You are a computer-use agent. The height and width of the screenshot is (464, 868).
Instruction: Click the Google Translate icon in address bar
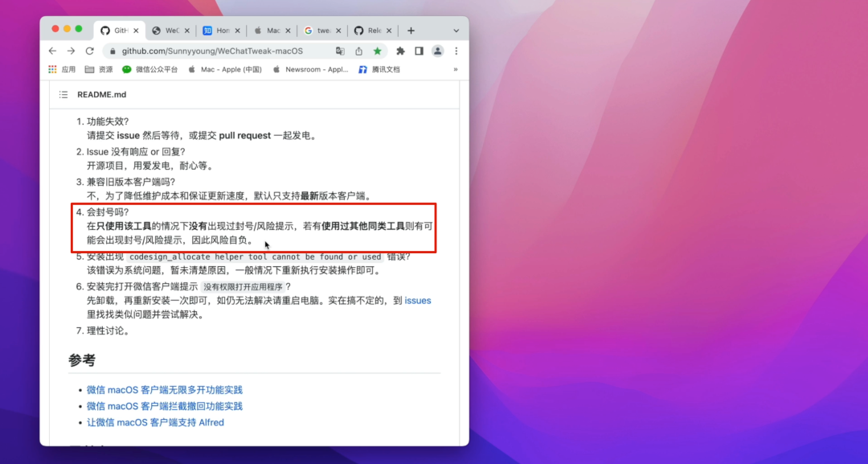341,50
